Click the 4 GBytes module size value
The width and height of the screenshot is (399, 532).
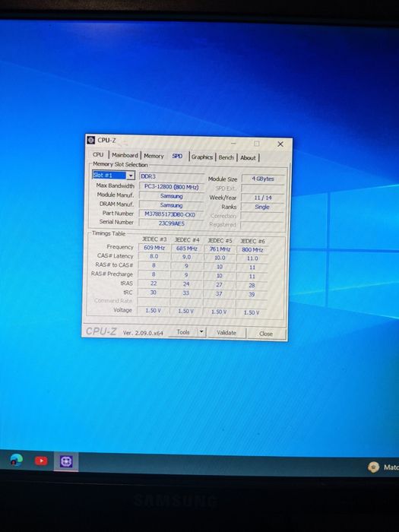[263, 179]
